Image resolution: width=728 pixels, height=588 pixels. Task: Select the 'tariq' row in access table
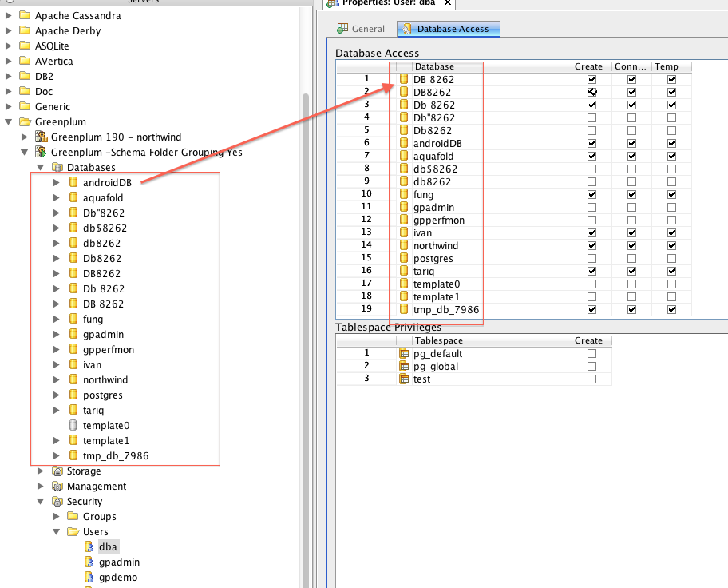[x=514, y=271]
